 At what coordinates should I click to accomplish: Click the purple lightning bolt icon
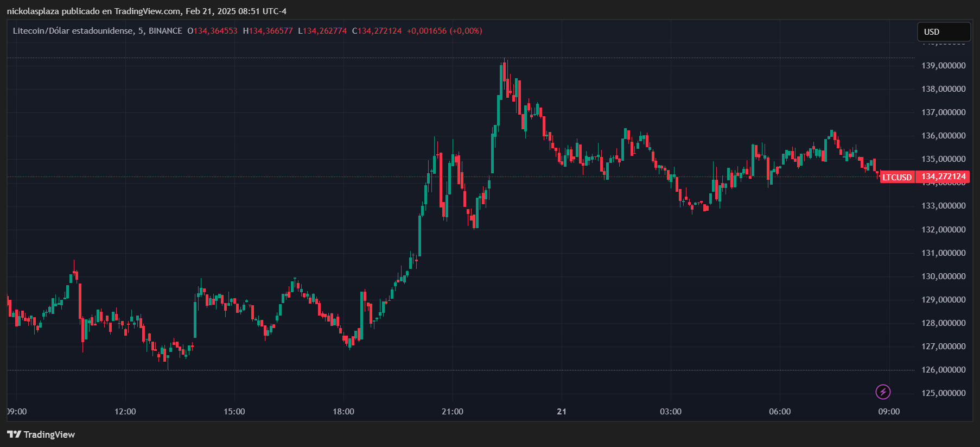tap(883, 392)
